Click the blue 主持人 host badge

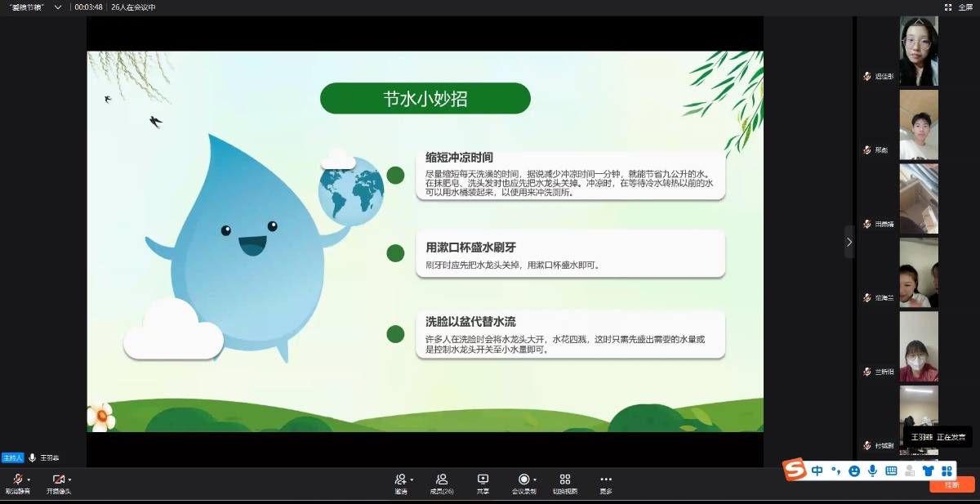click(12, 457)
